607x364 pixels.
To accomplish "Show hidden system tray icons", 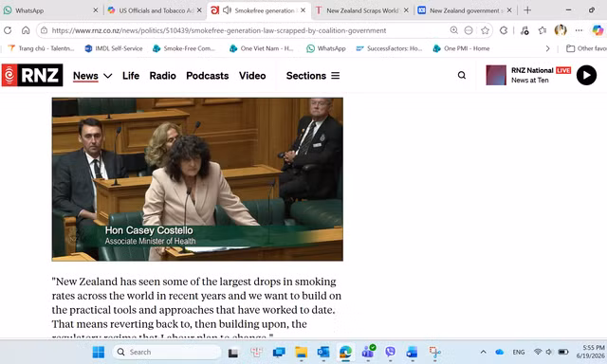I will [483, 352].
